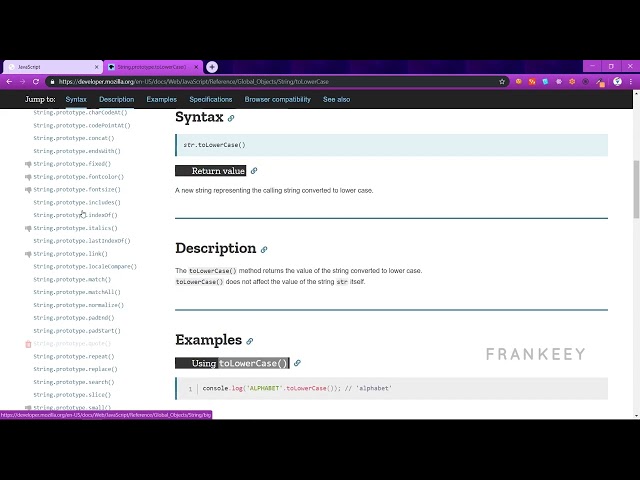Open String.prototype.codePointAt() sidebar link

coord(82,125)
